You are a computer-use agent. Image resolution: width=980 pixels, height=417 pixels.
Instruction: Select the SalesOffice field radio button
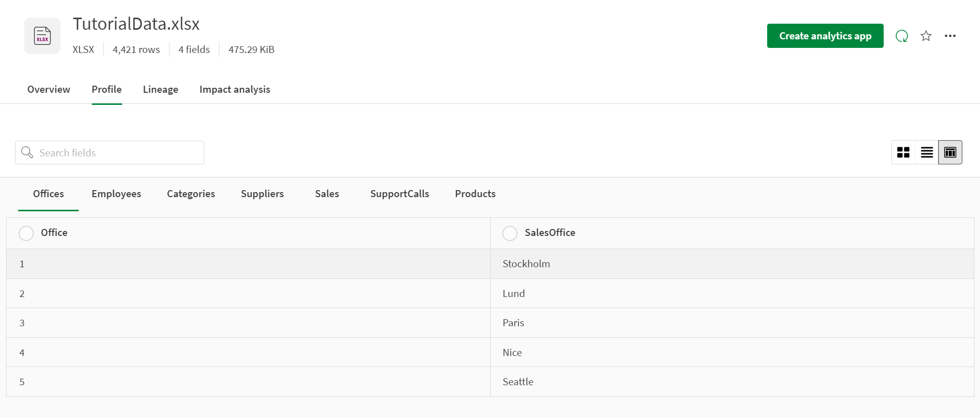[510, 233]
